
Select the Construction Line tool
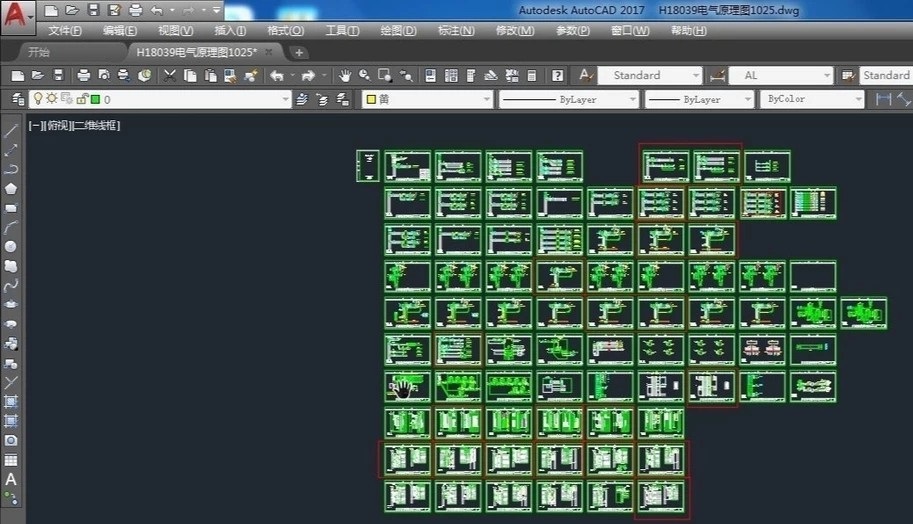pos(10,150)
